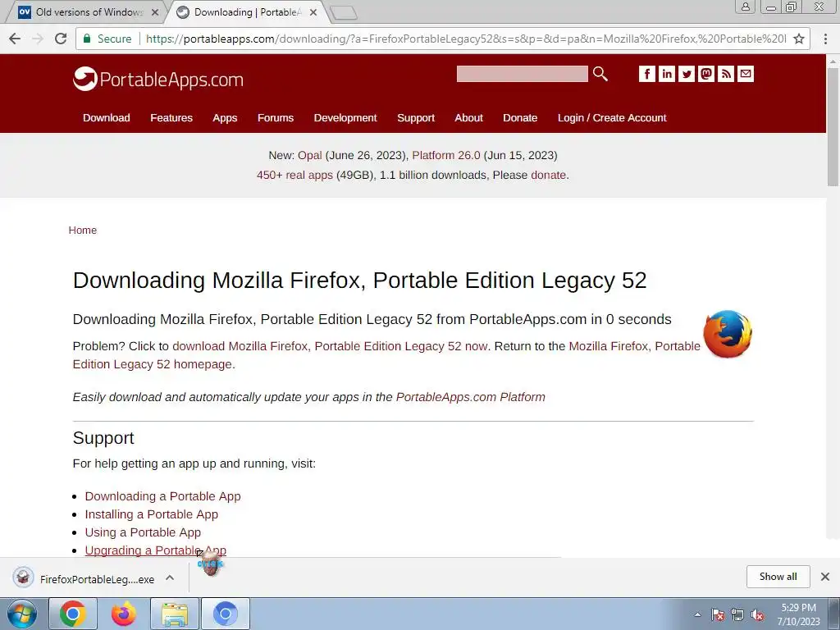Viewport: 840px width, 630px height.
Task: Close the Old versions of Windows tab
Action: coord(155,11)
